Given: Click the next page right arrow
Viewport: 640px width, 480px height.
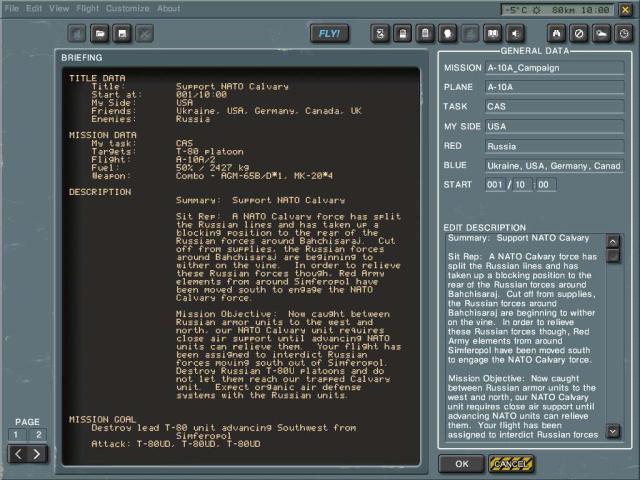Looking at the screenshot, I should [38, 454].
